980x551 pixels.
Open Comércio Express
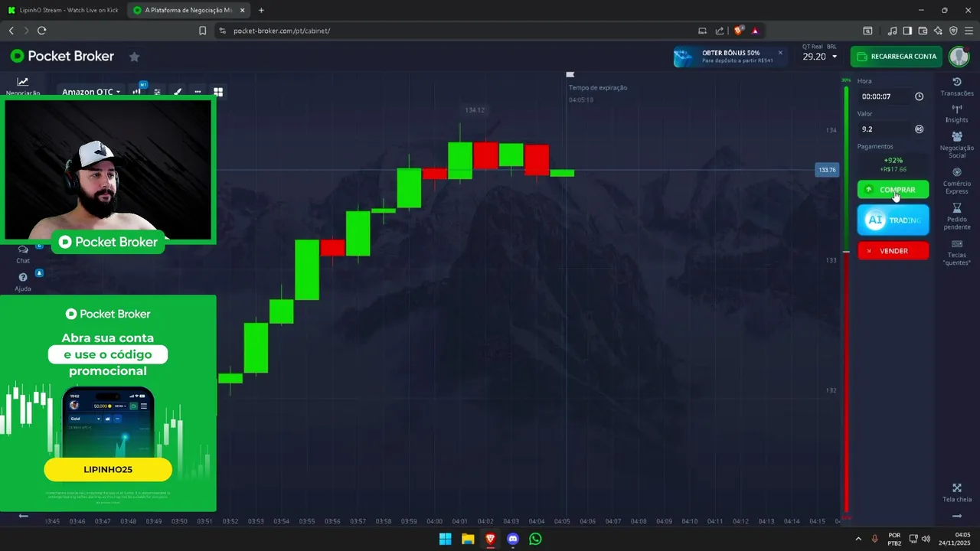pos(956,181)
